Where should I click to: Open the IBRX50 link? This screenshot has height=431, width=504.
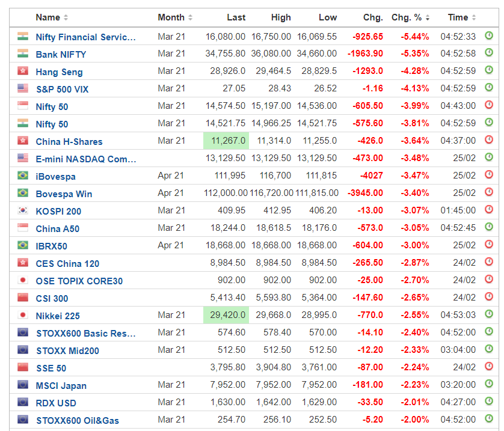click(52, 246)
